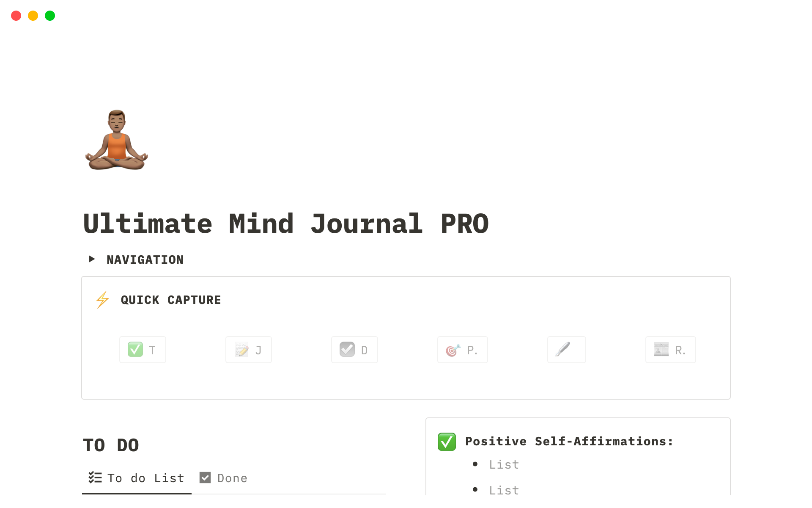Click the memo J quick capture button
Image resolution: width=812 pixels, height=508 pixels.
pos(249,350)
